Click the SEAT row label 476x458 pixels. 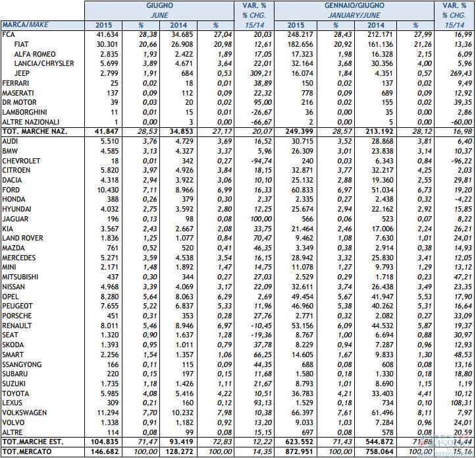coord(10,335)
